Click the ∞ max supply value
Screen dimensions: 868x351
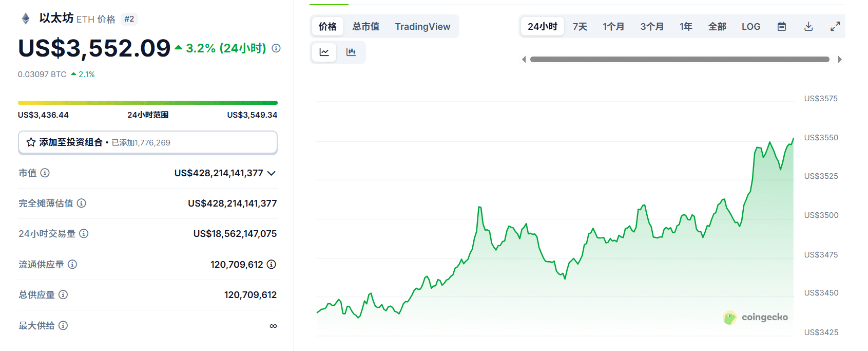point(273,326)
